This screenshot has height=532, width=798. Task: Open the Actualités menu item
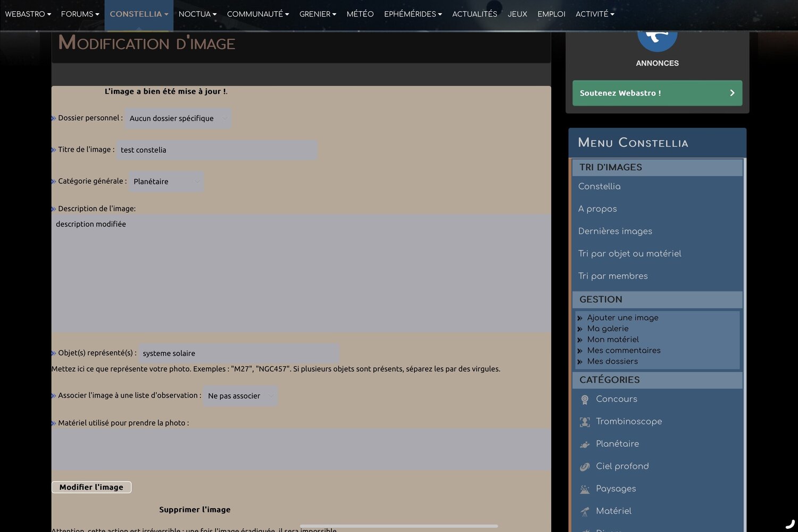point(475,14)
